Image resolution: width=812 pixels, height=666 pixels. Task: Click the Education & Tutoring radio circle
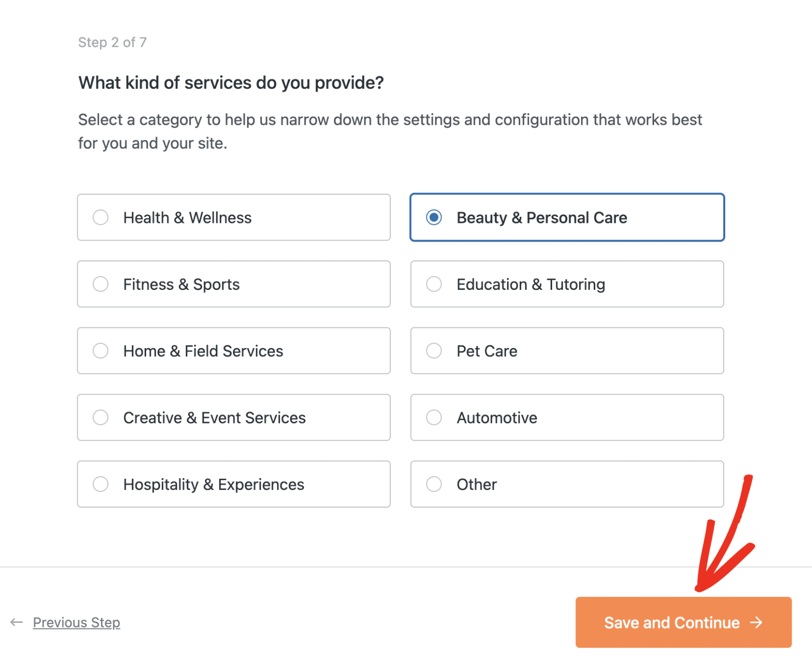coord(434,284)
